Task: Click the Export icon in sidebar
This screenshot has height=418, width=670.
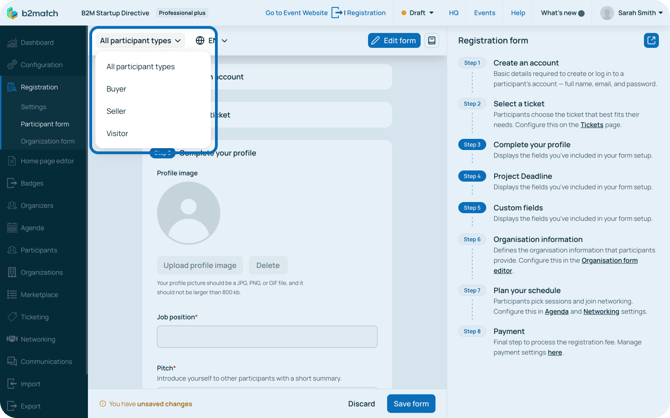Action: (x=12, y=406)
